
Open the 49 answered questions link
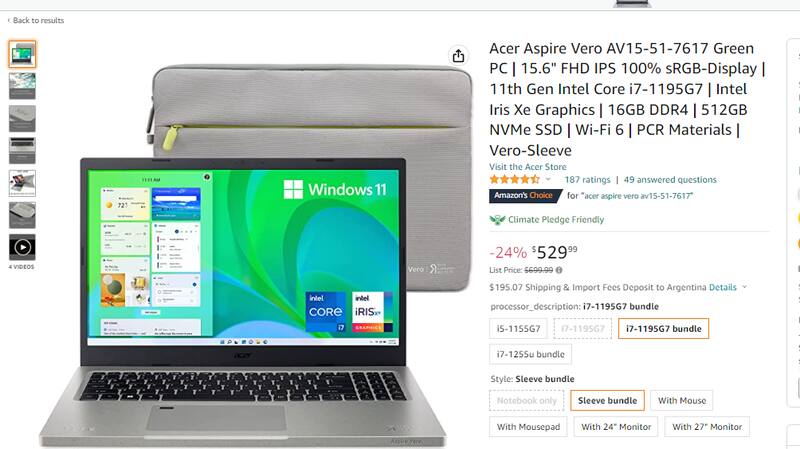click(670, 180)
